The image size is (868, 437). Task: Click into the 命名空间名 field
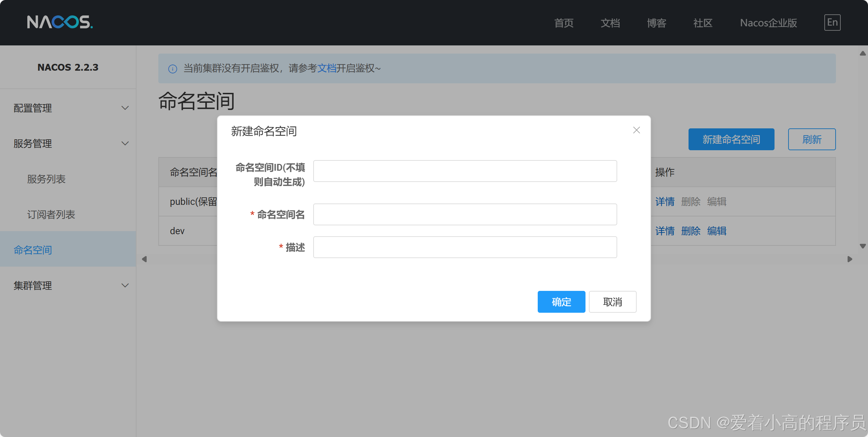pyautogui.click(x=465, y=214)
